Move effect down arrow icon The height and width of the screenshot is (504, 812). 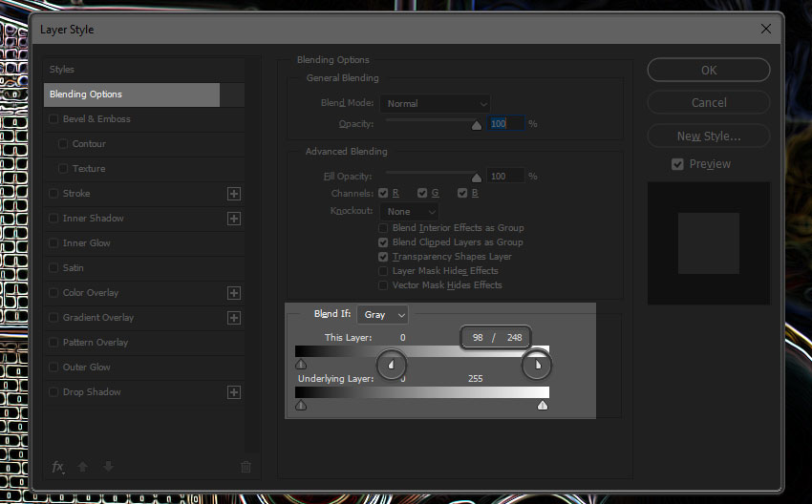coord(108,467)
